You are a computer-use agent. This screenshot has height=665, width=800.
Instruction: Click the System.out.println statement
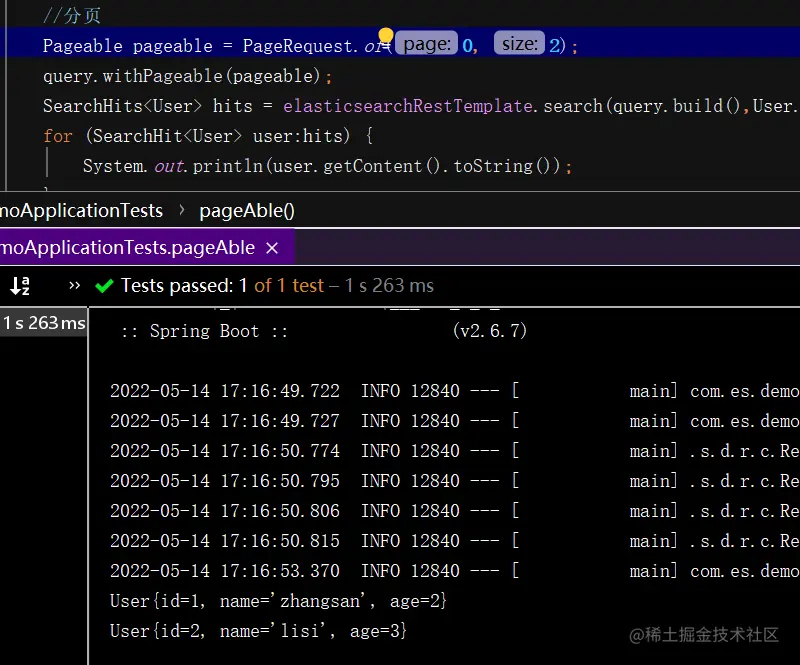tap(327, 166)
